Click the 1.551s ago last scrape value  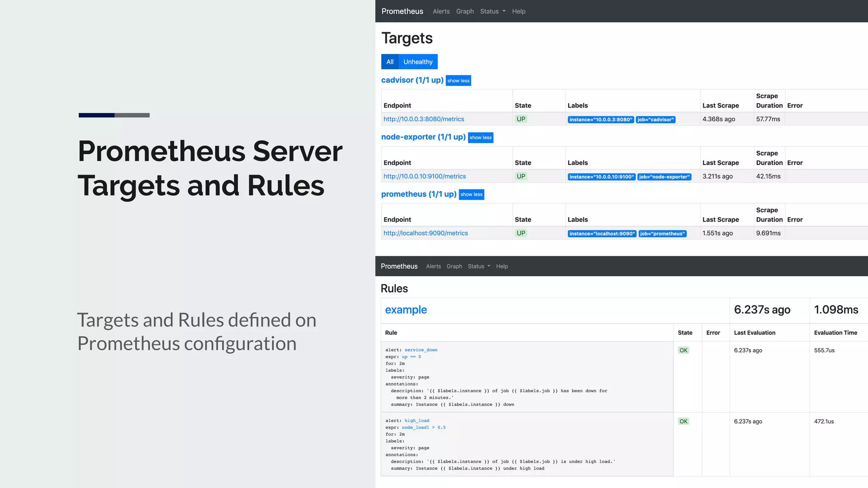718,233
